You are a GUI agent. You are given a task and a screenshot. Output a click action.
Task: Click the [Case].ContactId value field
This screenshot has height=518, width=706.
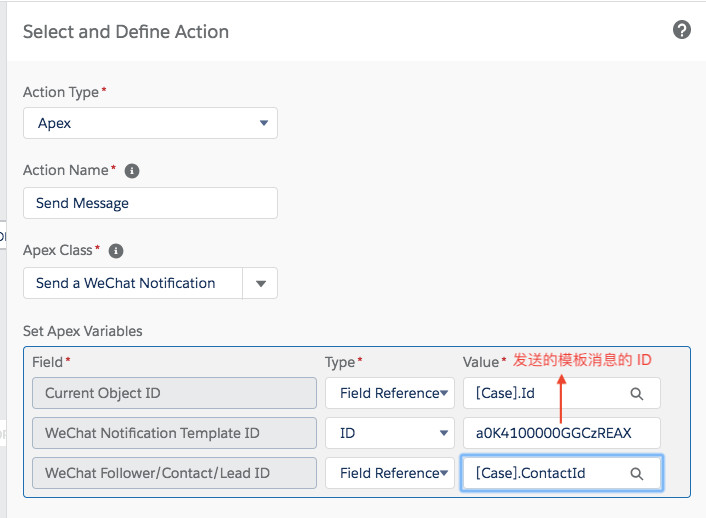point(545,473)
